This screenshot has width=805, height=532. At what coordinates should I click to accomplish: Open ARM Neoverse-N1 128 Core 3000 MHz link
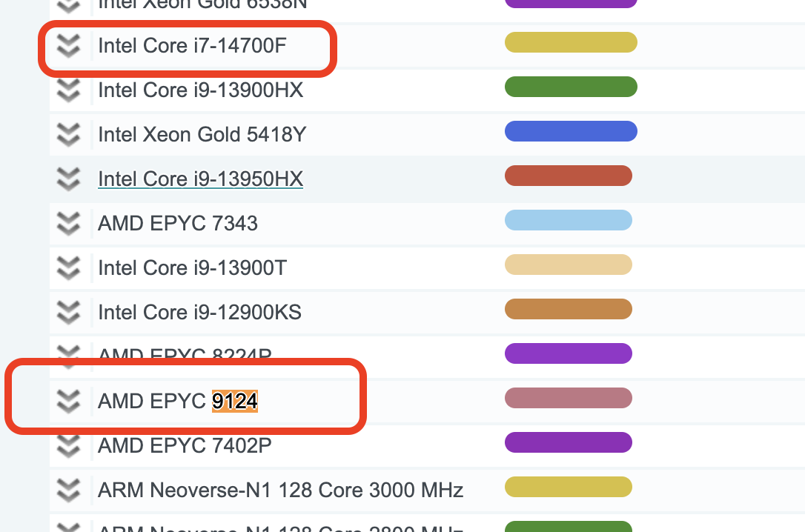[x=280, y=490]
